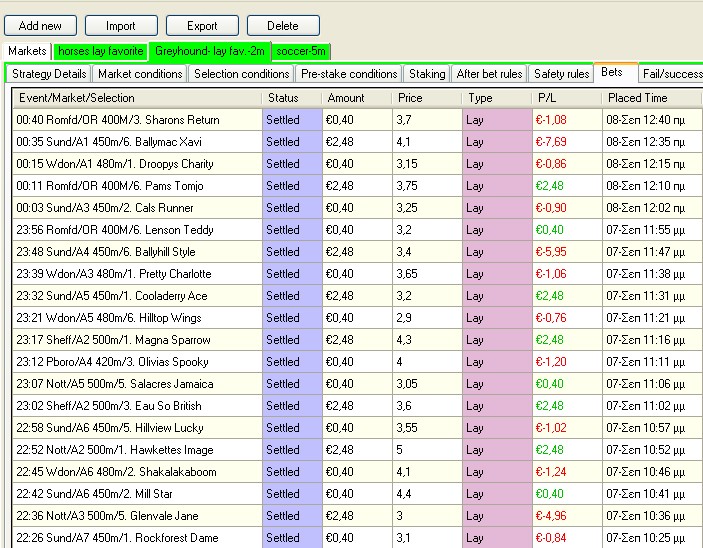Sort by the Type column header
Image resolution: width=703 pixels, height=548 pixels.
coord(497,98)
